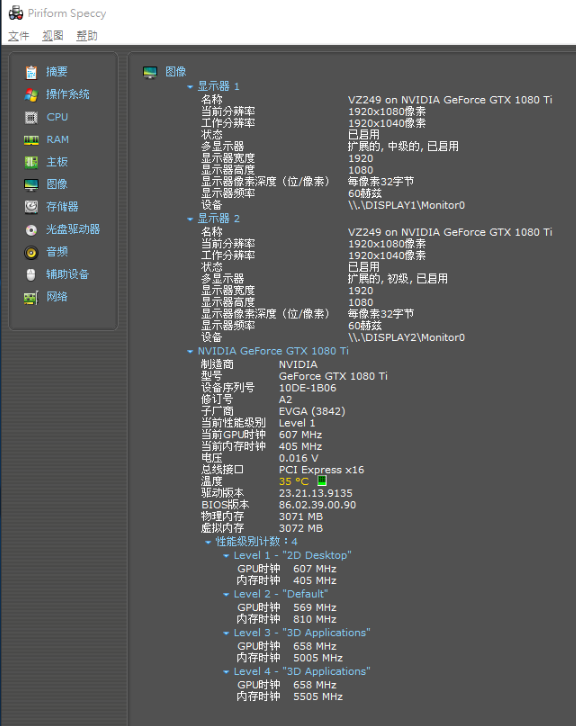This screenshot has width=576, height=726.
Task: Select the 图像 section heading text
Action: tap(175, 72)
